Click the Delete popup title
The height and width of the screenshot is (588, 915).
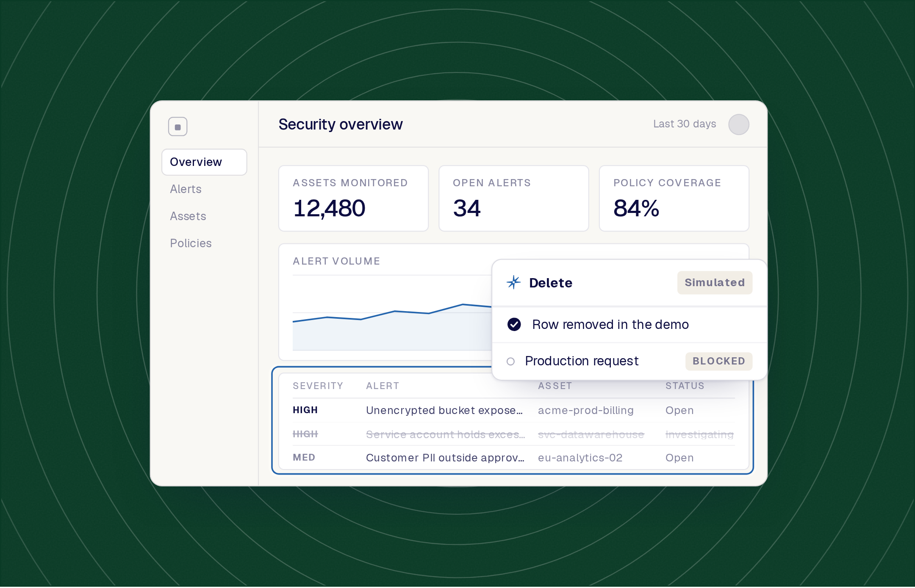(551, 282)
